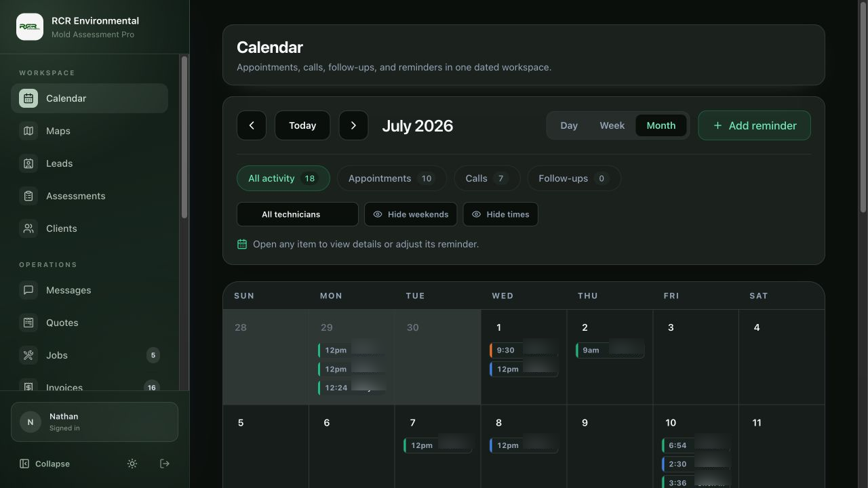Select July 6 day cell
868x488 pixels.
coord(351,447)
